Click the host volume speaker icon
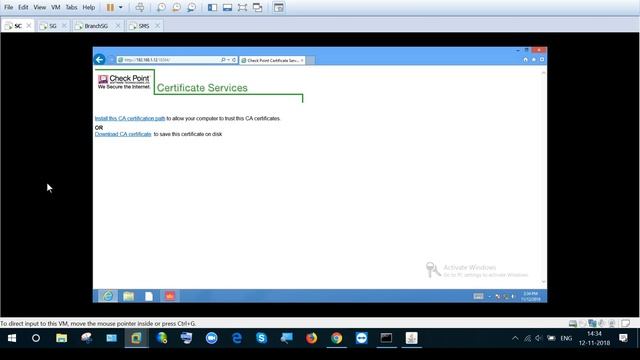The image size is (640, 360). [x=539, y=338]
